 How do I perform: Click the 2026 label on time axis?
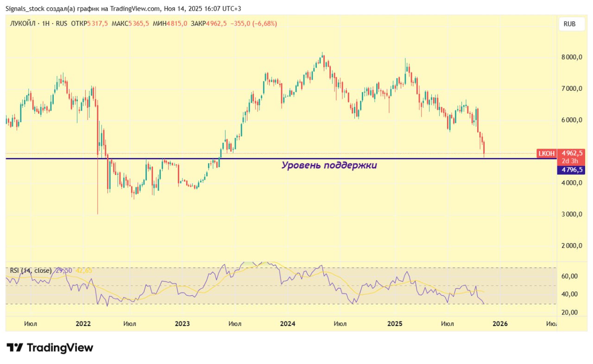(x=500, y=324)
